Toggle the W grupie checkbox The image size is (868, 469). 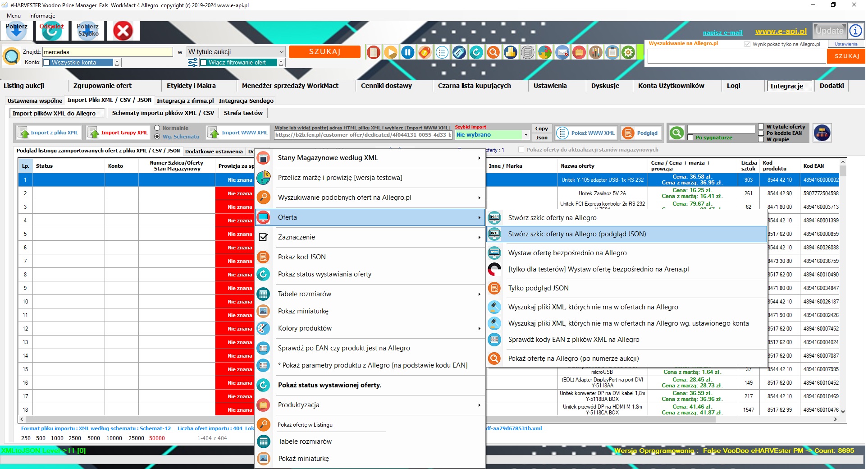click(x=761, y=139)
